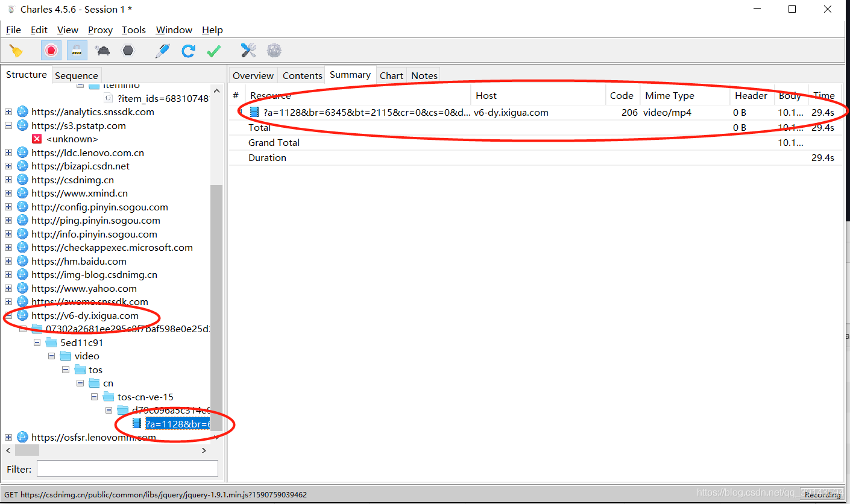Sort by the Code column header
Viewport: 850px width, 504px height.
point(622,95)
